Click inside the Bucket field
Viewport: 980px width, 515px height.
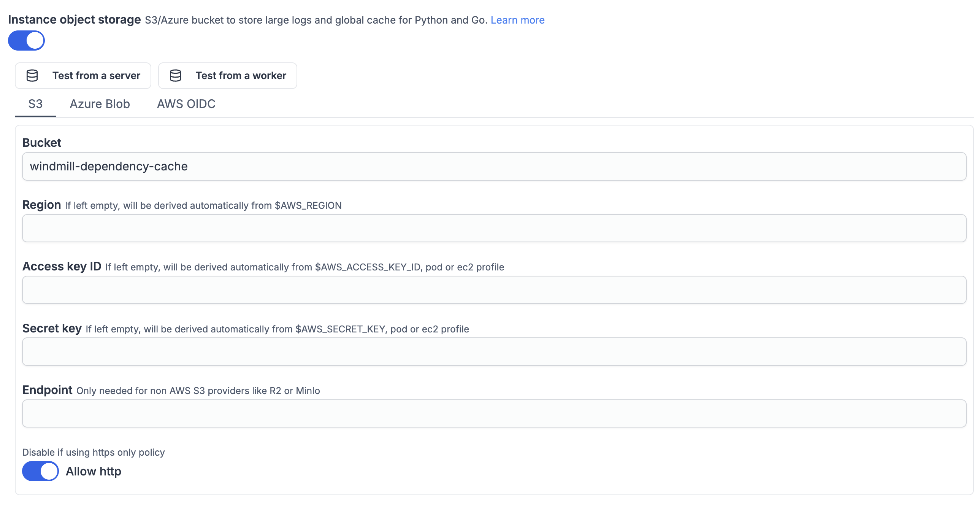tap(491, 166)
